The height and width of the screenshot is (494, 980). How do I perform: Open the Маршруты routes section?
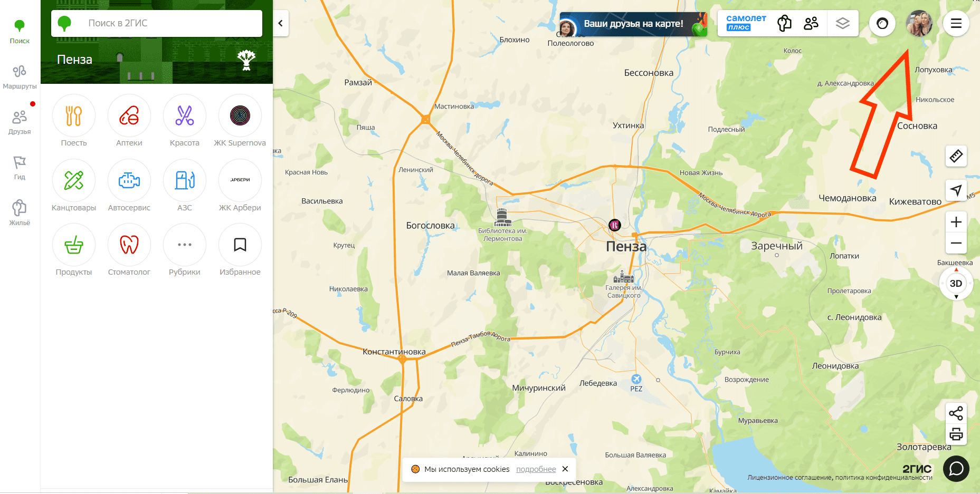20,77
